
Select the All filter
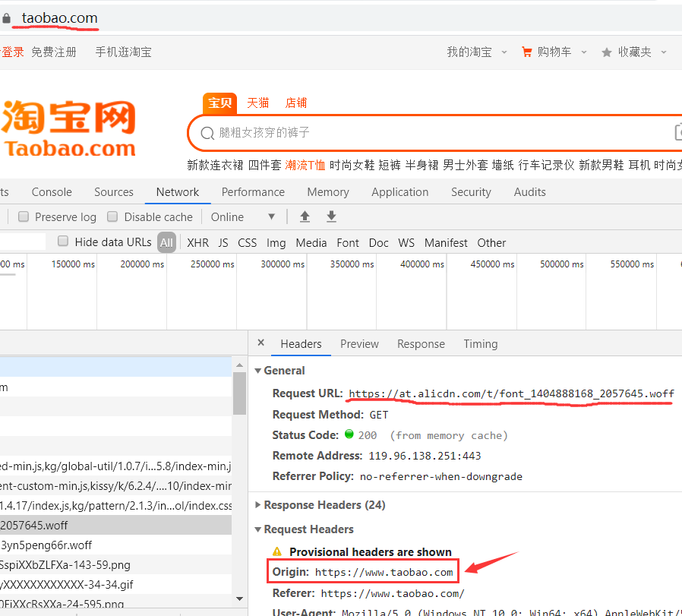[x=166, y=243]
